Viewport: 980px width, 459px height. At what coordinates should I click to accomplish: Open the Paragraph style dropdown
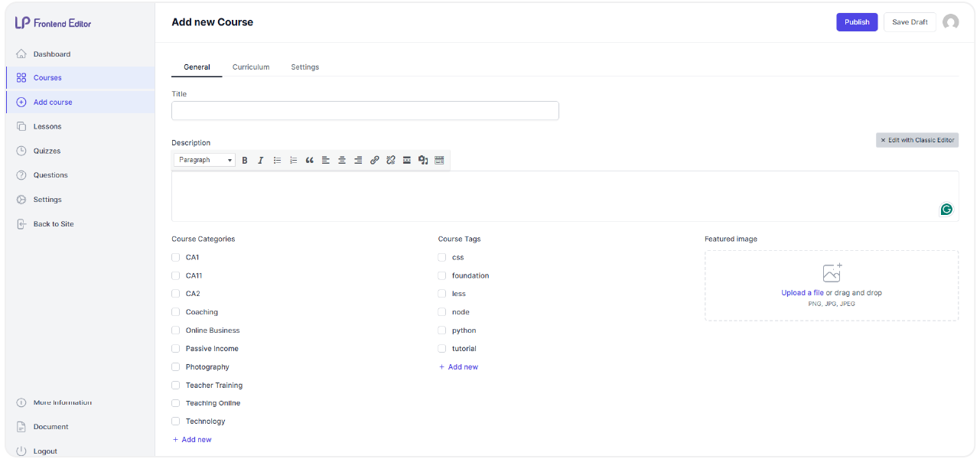click(203, 160)
